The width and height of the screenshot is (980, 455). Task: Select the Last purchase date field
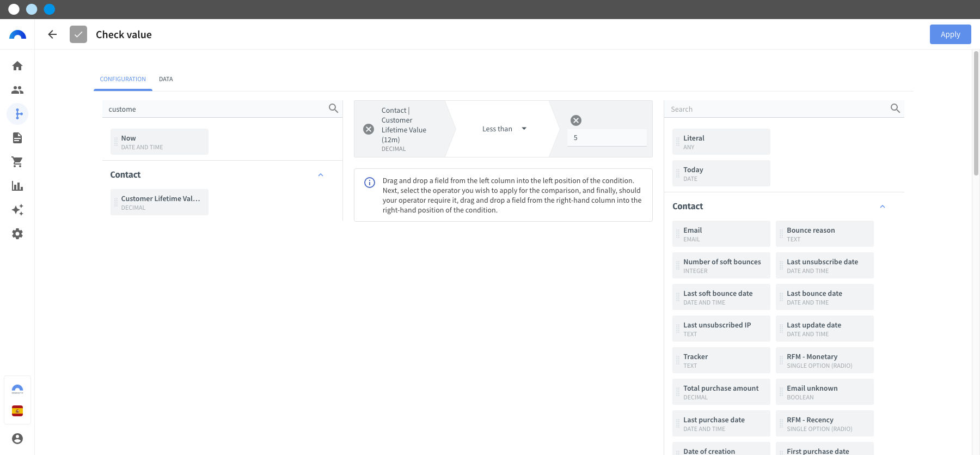[721, 423]
